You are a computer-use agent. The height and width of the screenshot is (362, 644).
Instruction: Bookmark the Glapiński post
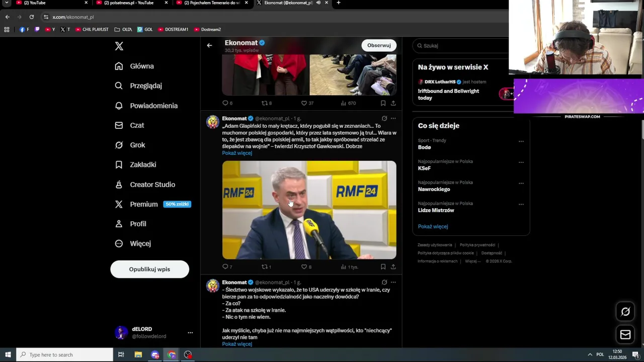coord(383,267)
